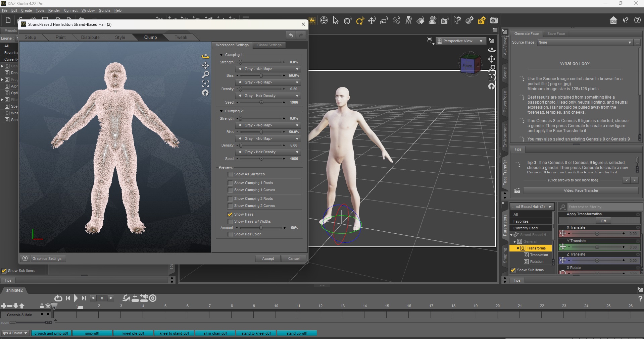This screenshot has width=644, height=339.
Task: Click the Cancel button in hair editor
Action: pyautogui.click(x=294, y=259)
